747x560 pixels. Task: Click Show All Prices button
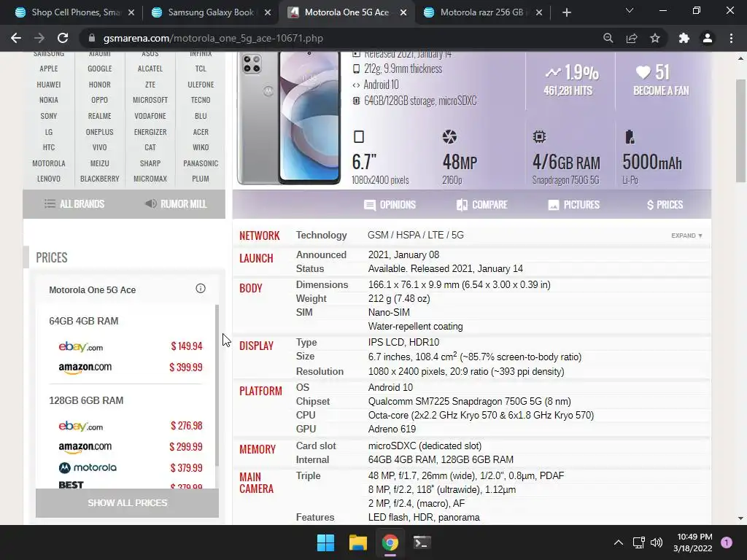click(127, 503)
